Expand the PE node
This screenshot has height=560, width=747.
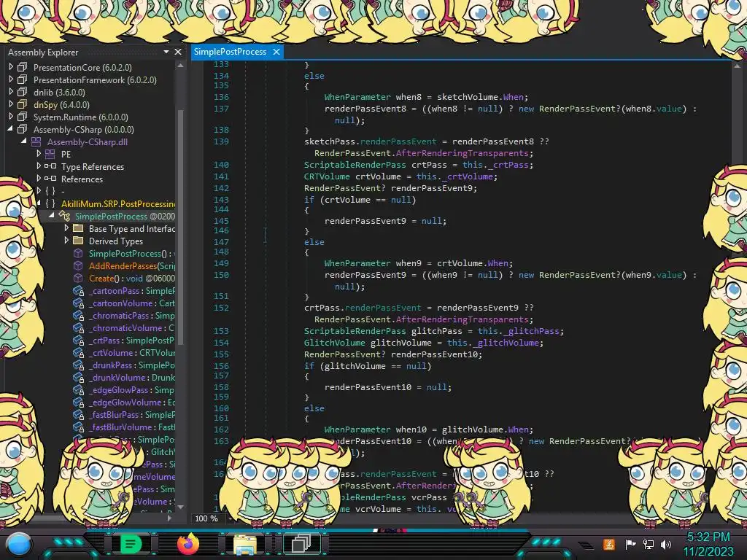click(39, 154)
